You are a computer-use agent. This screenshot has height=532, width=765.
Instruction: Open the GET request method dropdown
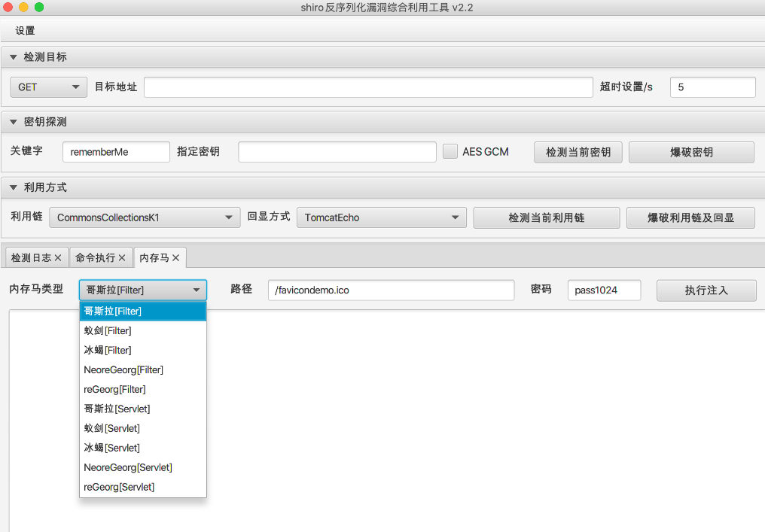pos(49,87)
